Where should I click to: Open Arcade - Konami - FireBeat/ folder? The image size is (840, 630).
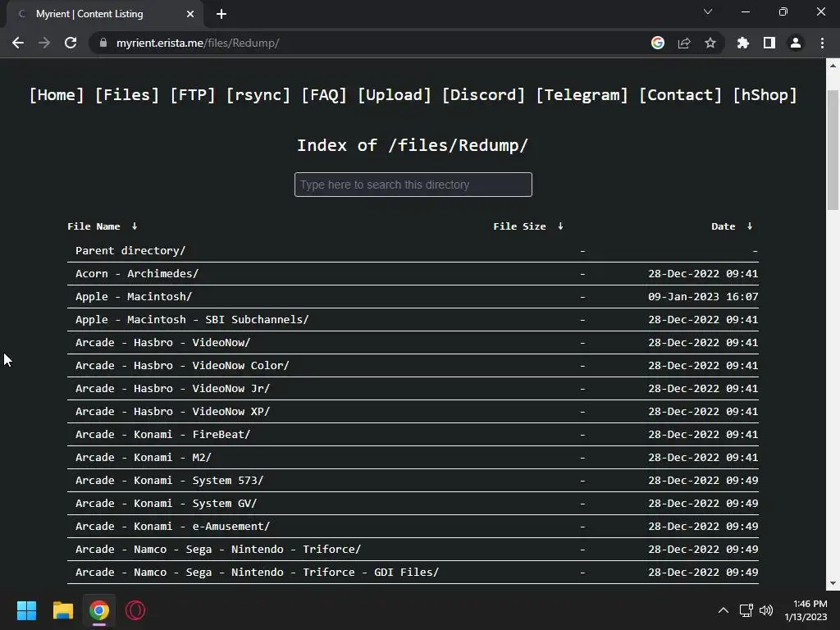[x=163, y=435]
